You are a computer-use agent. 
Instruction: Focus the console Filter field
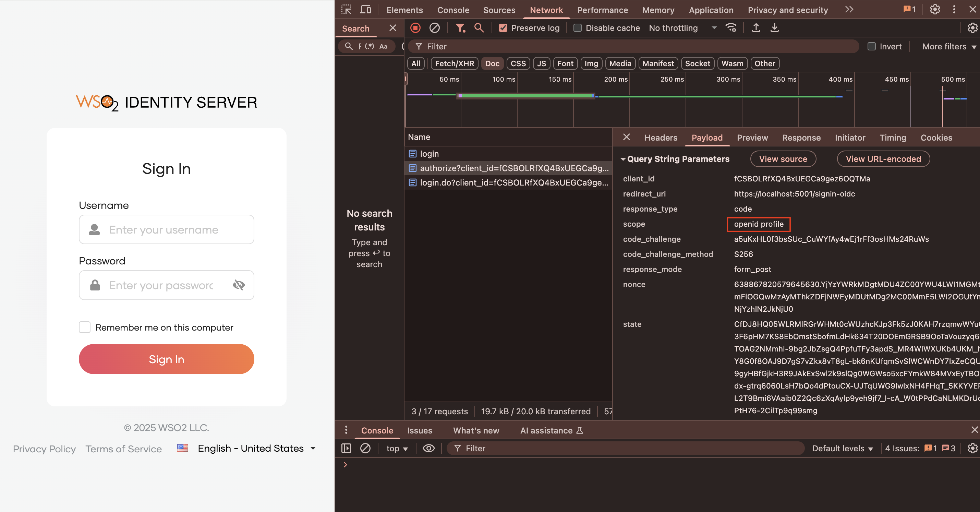point(626,448)
